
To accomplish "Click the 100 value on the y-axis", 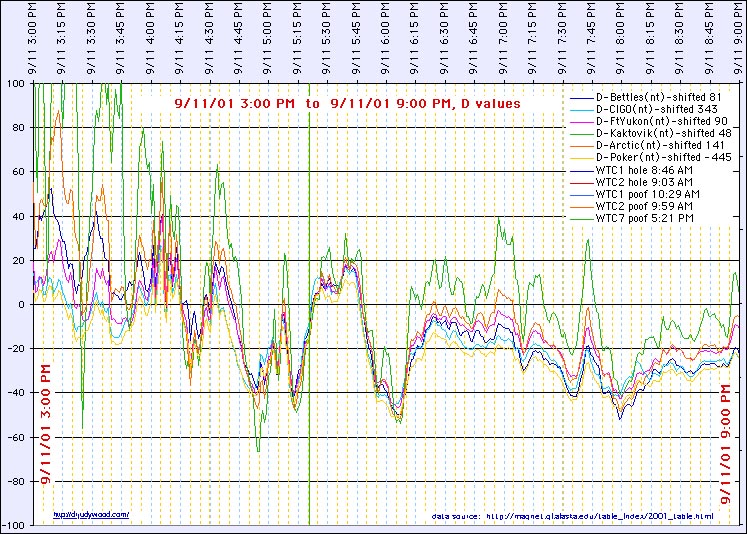I will pos(17,84).
